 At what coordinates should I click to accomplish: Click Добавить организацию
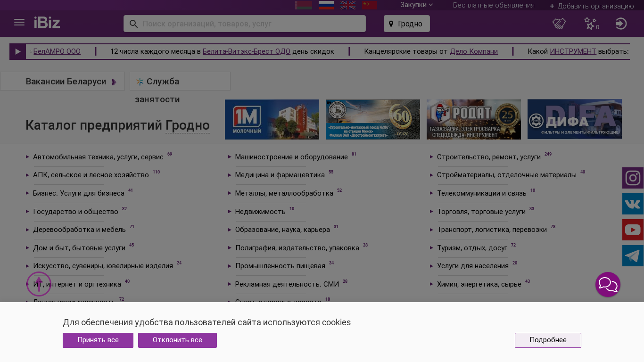click(592, 6)
